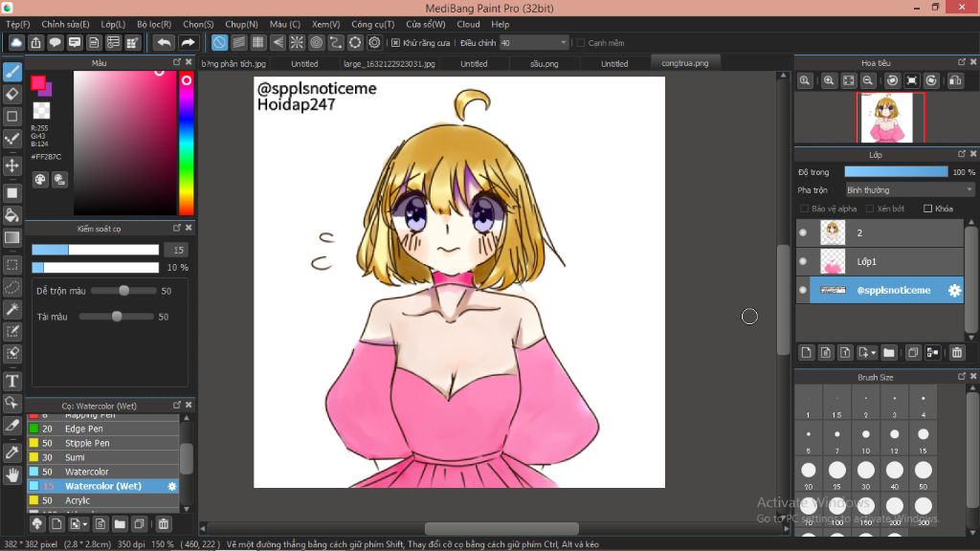Toggle @spplsnoticeme layer visibility

(803, 290)
